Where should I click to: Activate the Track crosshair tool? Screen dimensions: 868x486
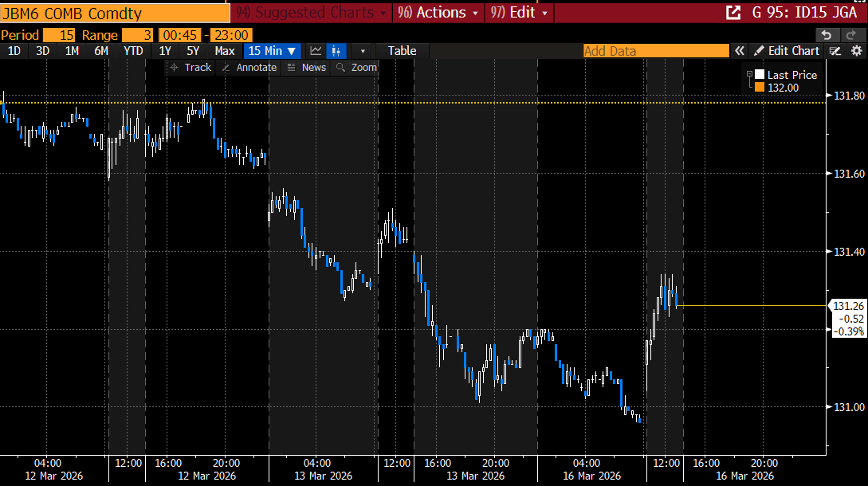tap(190, 68)
